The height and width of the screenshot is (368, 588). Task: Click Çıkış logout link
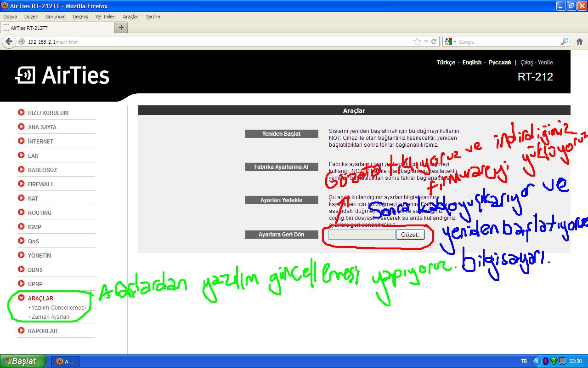[x=526, y=63]
